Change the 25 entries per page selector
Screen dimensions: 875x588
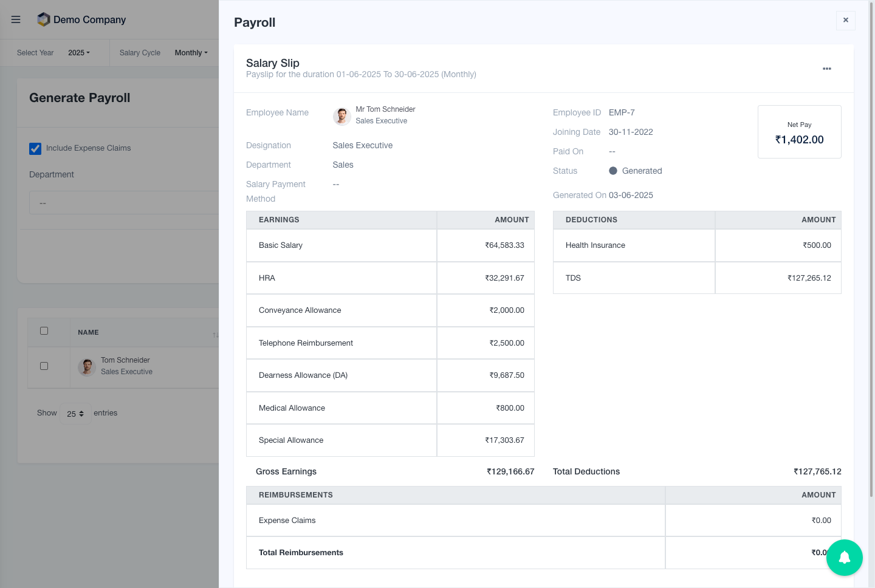click(75, 414)
